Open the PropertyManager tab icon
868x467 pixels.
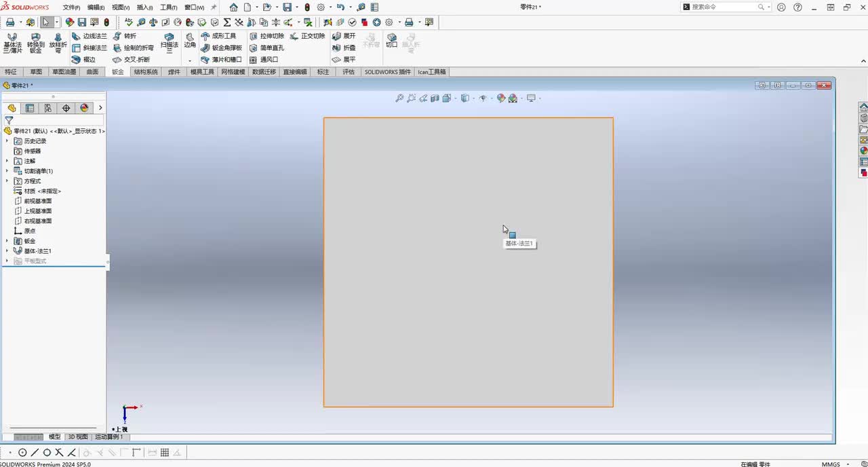(x=30, y=108)
